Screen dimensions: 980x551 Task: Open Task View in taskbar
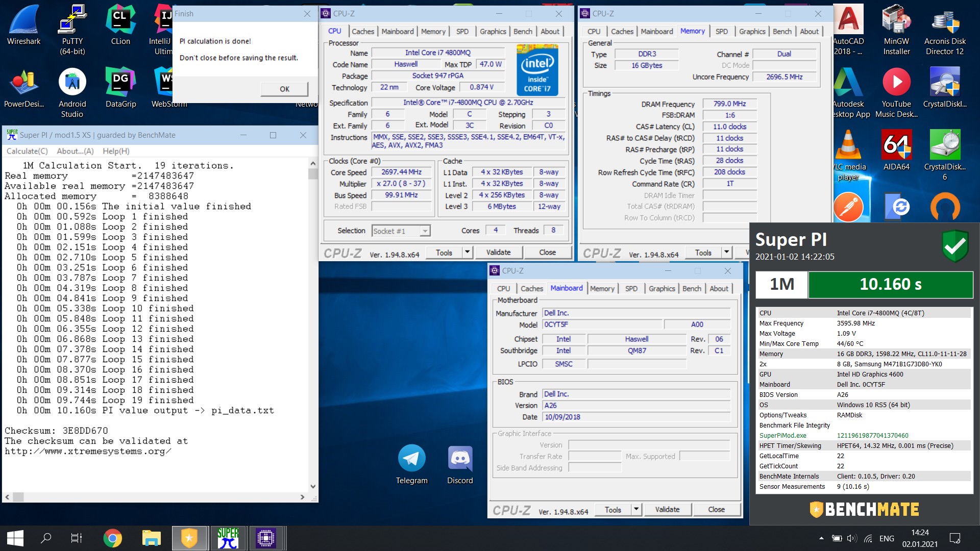[x=76, y=538]
